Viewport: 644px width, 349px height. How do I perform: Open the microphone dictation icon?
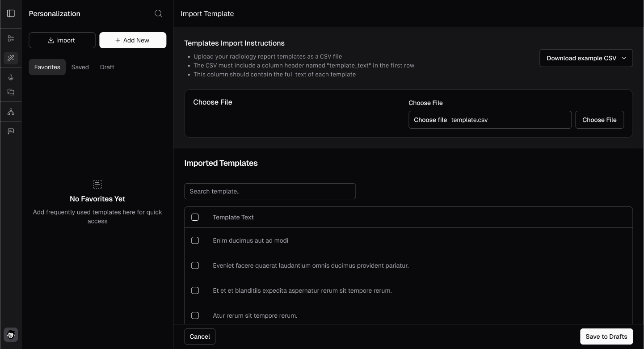coord(11,78)
